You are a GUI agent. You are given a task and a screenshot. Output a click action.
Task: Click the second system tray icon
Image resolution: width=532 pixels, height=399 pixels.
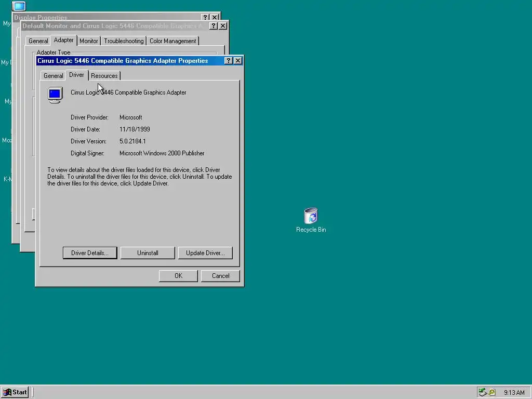pos(492,393)
